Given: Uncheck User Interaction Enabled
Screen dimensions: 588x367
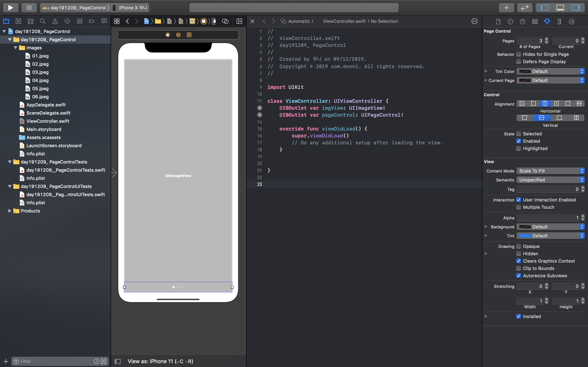Looking at the screenshot, I should [519, 200].
